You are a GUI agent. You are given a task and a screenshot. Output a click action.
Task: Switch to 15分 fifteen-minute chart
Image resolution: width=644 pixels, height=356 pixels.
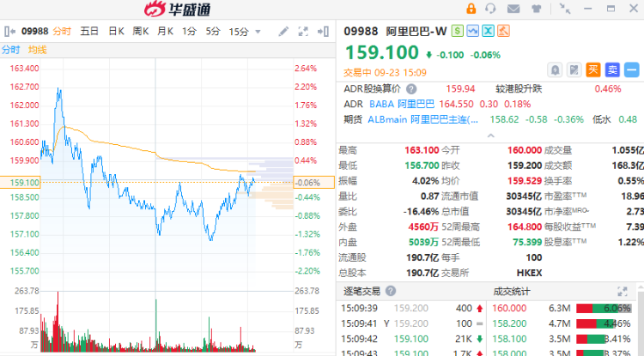pos(239,32)
